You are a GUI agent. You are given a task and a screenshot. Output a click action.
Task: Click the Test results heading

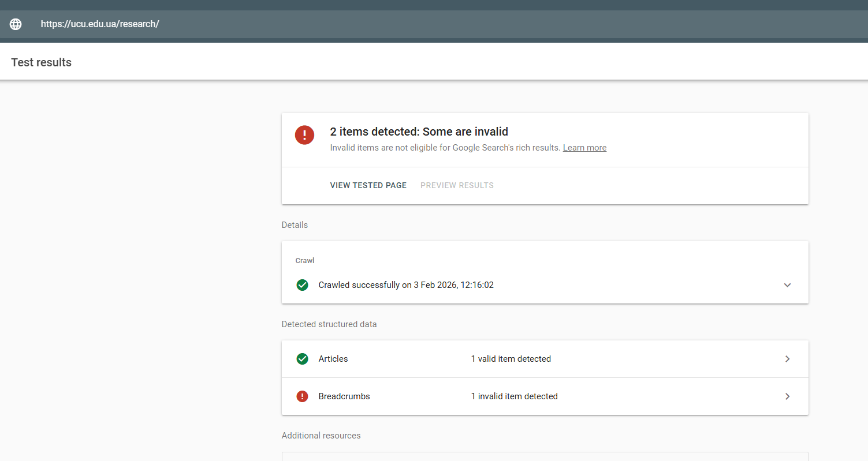[42, 62]
